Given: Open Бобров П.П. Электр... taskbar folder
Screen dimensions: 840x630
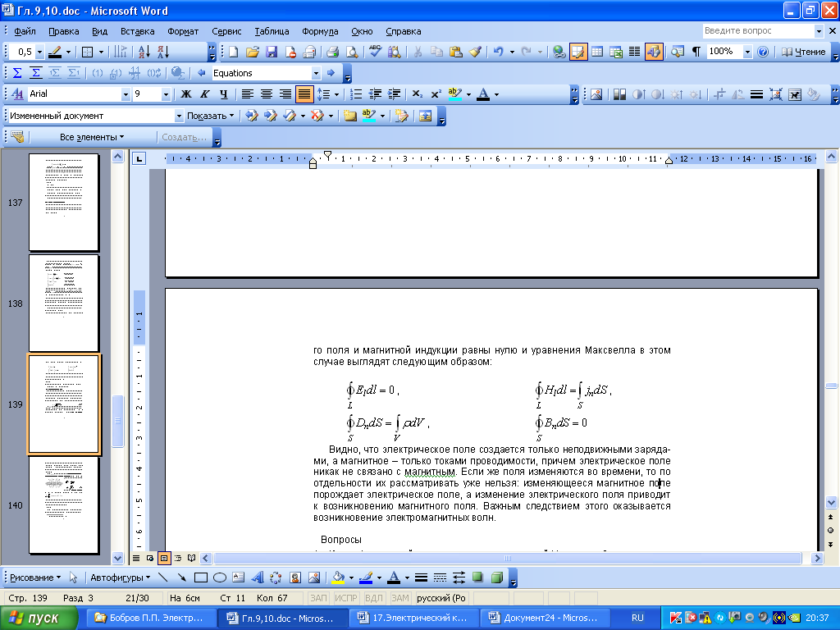Looking at the screenshot, I should [152, 619].
